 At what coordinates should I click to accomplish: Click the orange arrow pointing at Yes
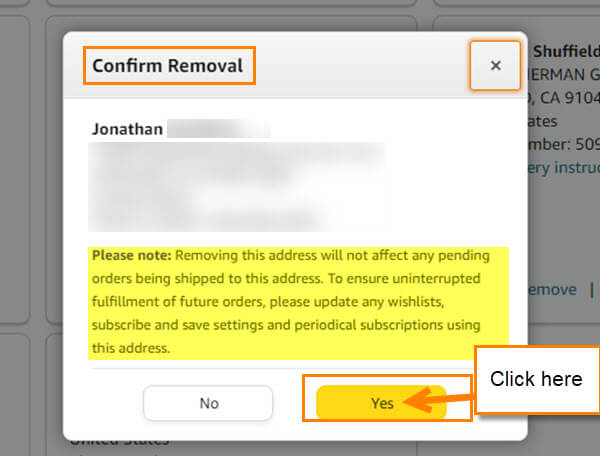coord(438,400)
